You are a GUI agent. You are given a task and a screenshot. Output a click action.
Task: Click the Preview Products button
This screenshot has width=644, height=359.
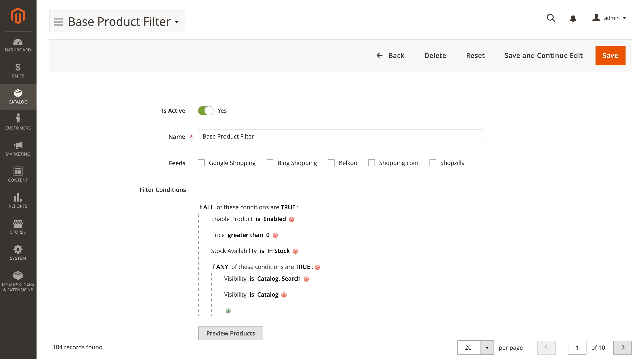click(230, 333)
